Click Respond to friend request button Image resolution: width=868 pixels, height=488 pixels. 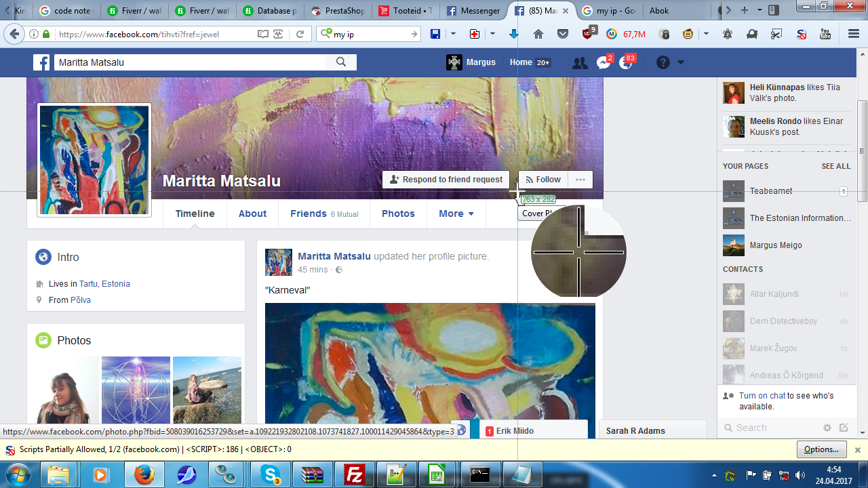(x=446, y=180)
